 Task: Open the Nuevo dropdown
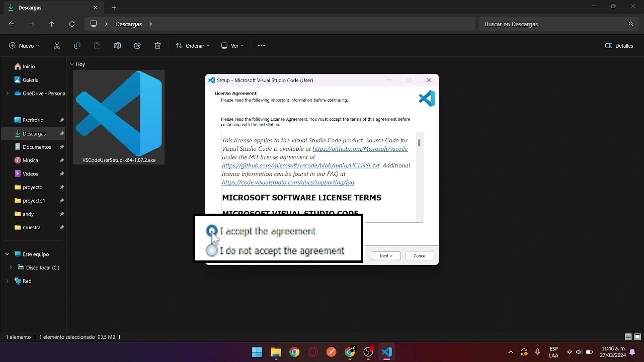(x=24, y=46)
